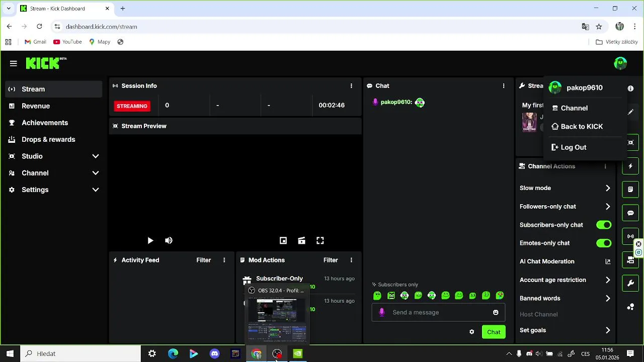
Task: Open Drops & rewards page
Action: [54, 139]
